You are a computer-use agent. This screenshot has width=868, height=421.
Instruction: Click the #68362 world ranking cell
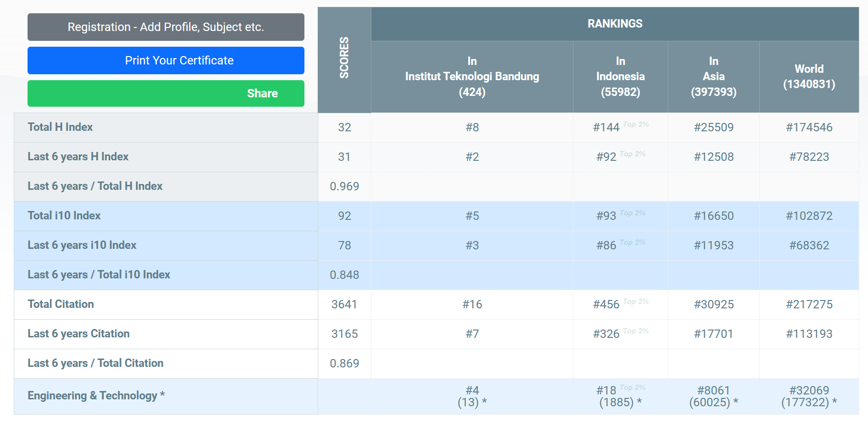point(809,245)
